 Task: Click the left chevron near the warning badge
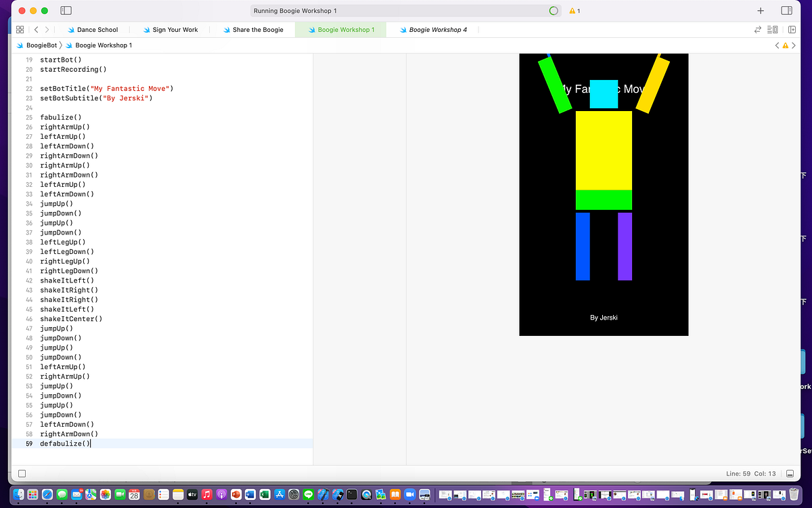(x=777, y=45)
